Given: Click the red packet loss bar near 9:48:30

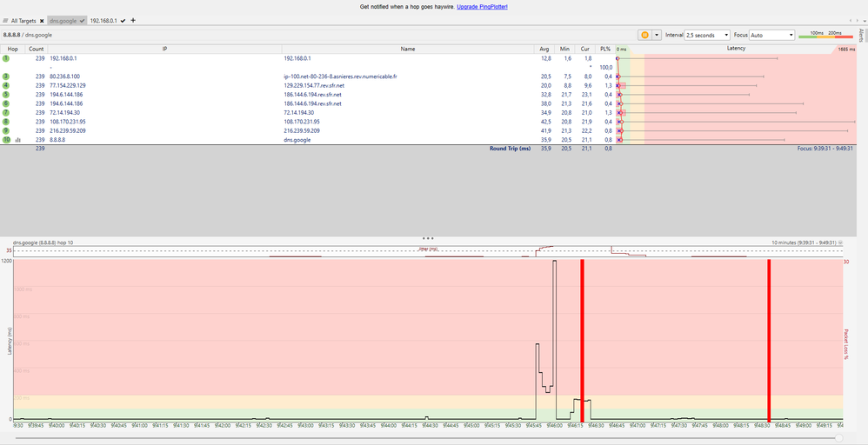Looking at the screenshot, I should tap(769, 341).
